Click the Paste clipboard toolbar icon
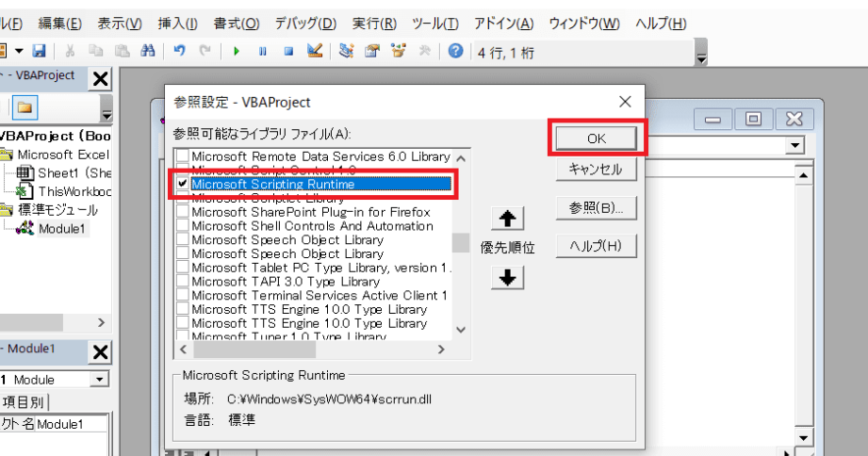The width and height of the screenshot is (868, 456). 122,52
